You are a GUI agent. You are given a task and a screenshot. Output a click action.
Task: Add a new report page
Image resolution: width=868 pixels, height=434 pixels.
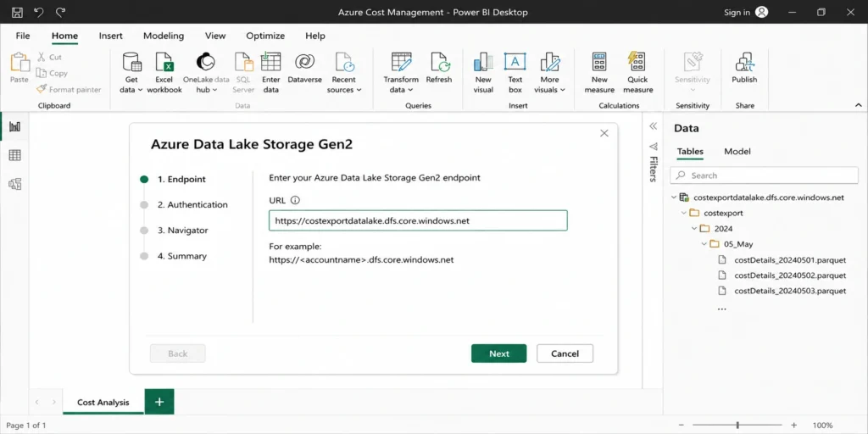click(159, 402)
